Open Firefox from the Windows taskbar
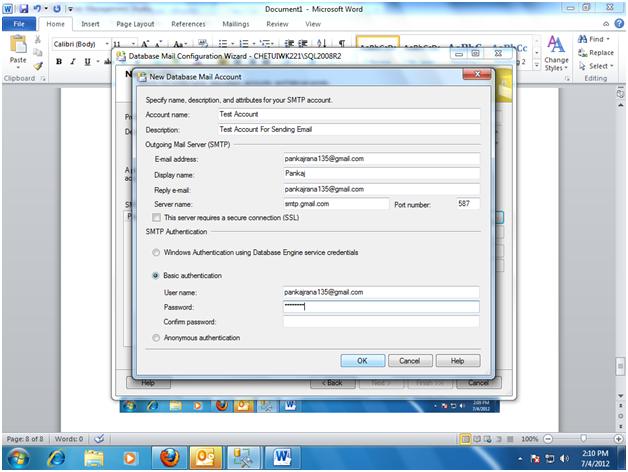 pyautogui.click(x=170, y=458)
